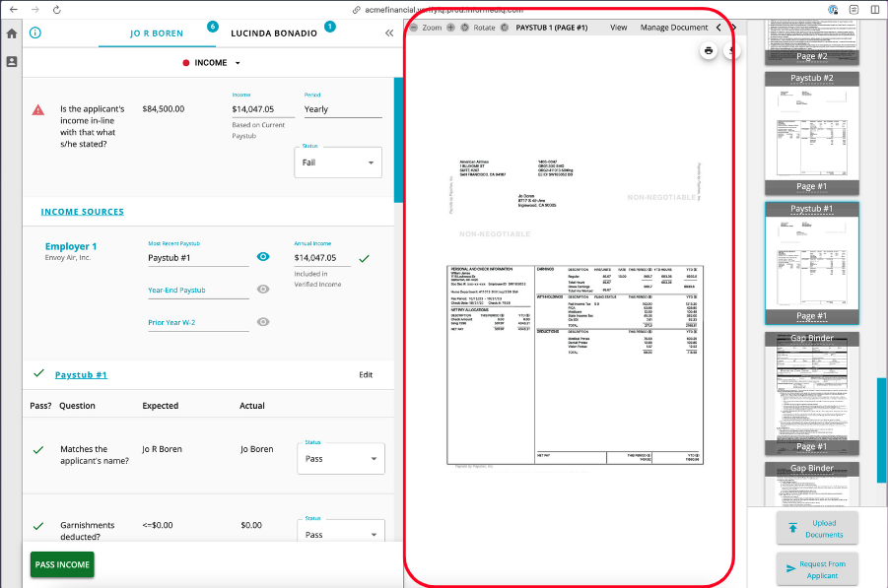Show the Year-End Paystub preview eye toggle
888x588 pixels.
point(262,289)
